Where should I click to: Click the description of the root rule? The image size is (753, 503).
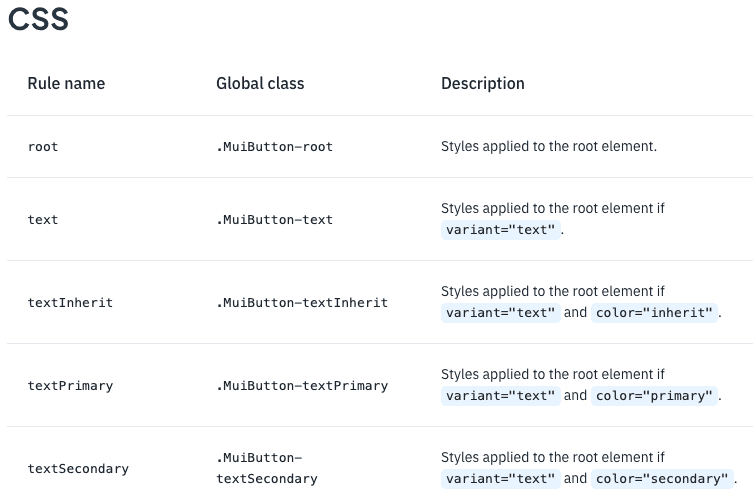(549, 146)
